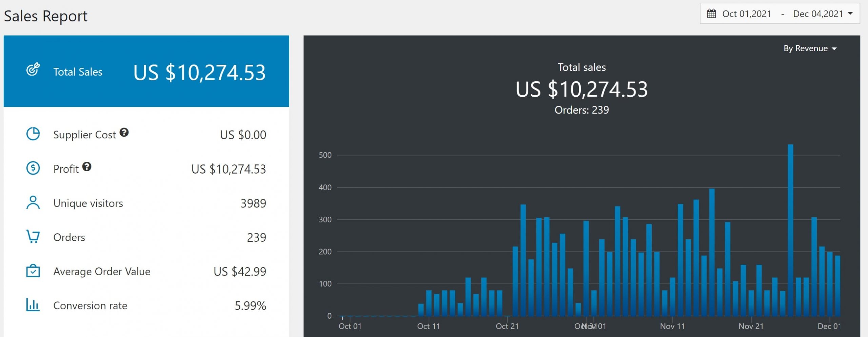868x337 pixels.
Task: Click the 239 orders value in list
Action: coord(256,237)
